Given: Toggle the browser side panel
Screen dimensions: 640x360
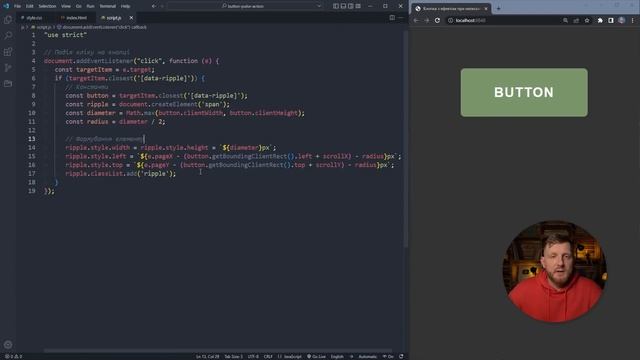Looking at the screenshot, I should click(611, 20).
